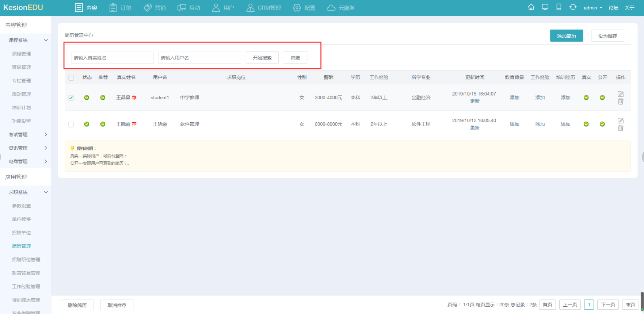The image size is (644, 314).
Task: Go to 末页 in pagination
Action: coord(630,305)
